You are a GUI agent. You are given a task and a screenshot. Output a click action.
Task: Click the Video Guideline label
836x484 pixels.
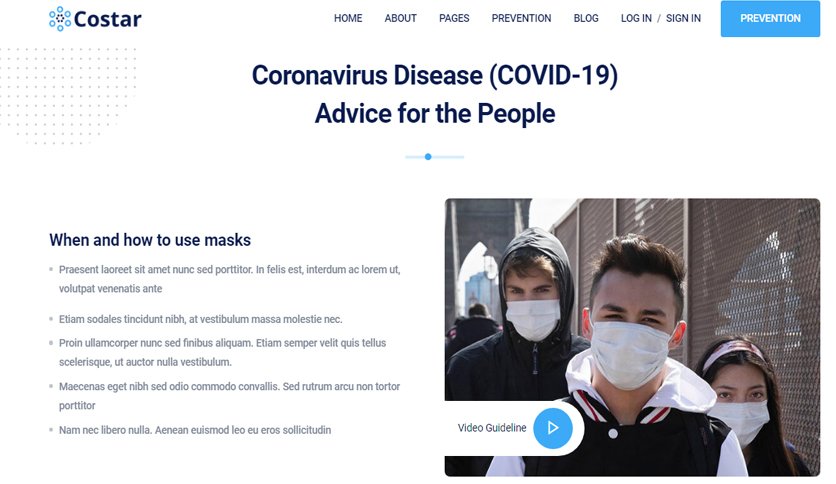(492, 428)
